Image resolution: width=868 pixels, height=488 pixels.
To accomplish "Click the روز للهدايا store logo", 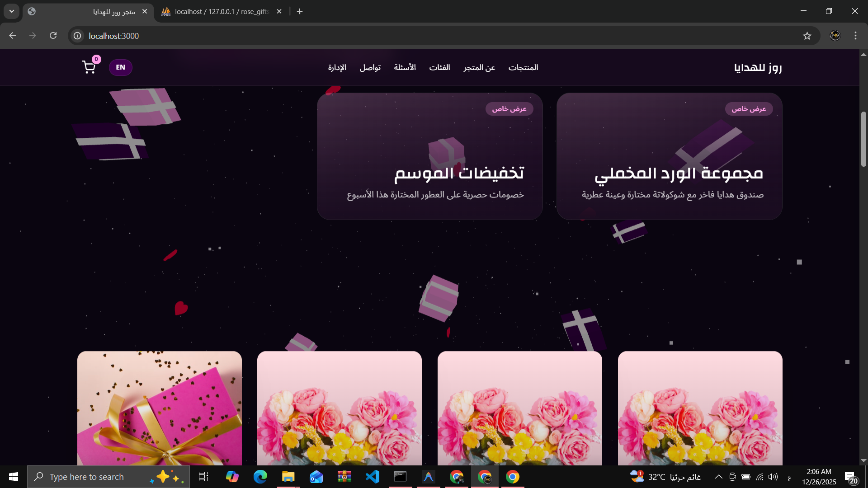I will (758, 67).
